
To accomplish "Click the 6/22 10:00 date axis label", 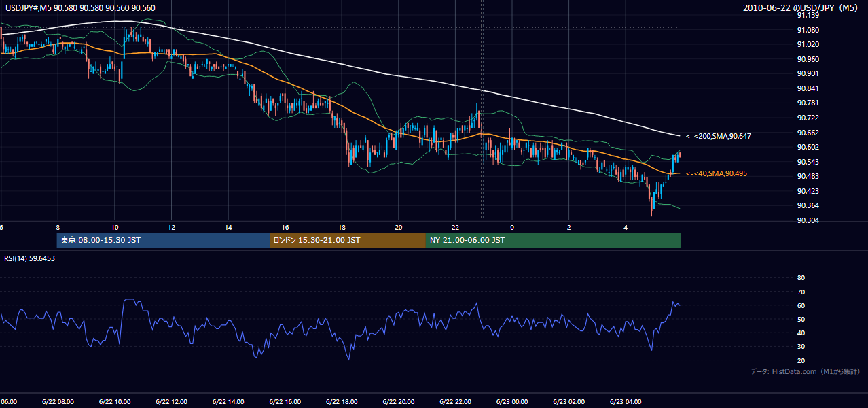I will point(114,402).
